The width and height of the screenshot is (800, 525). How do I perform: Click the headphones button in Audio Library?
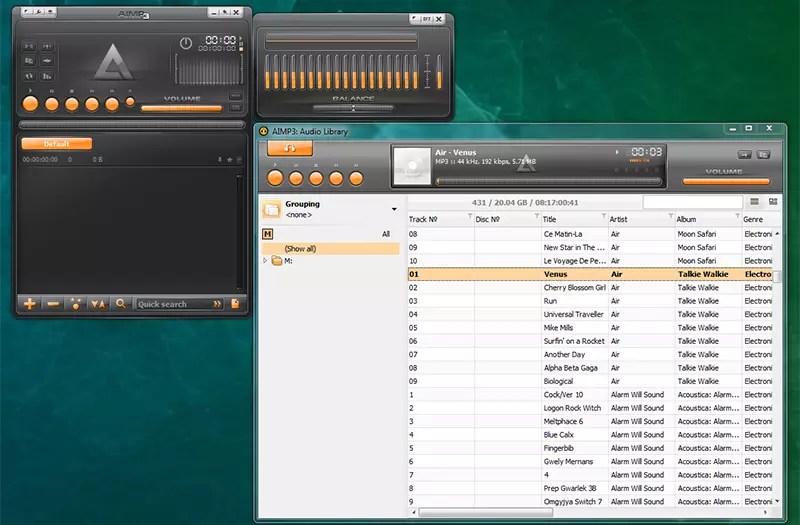coord(290,148)
